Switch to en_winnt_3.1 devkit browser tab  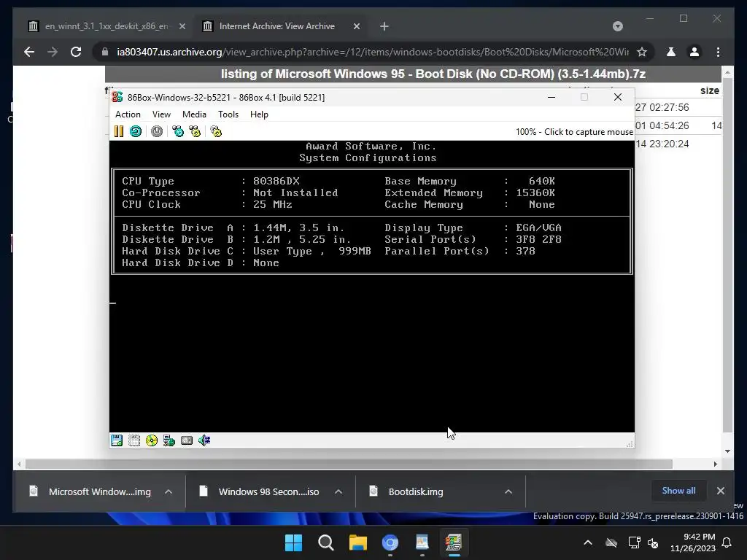tap(107, 26)
